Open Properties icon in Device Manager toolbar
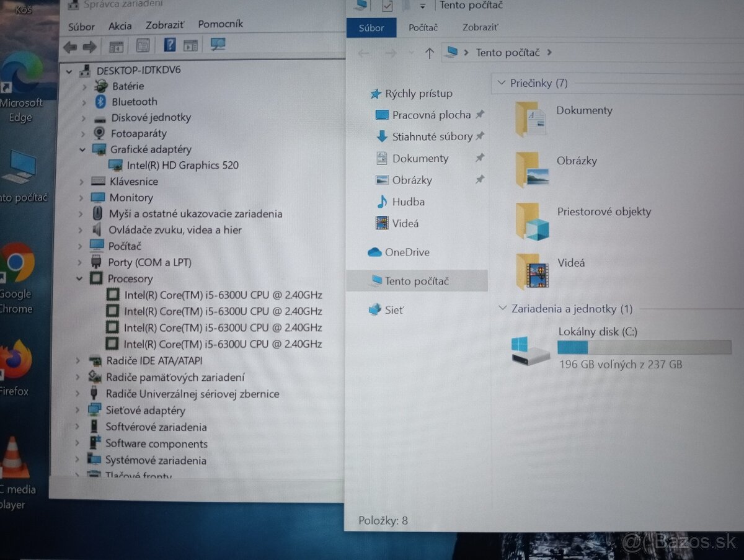 (143, 46)
